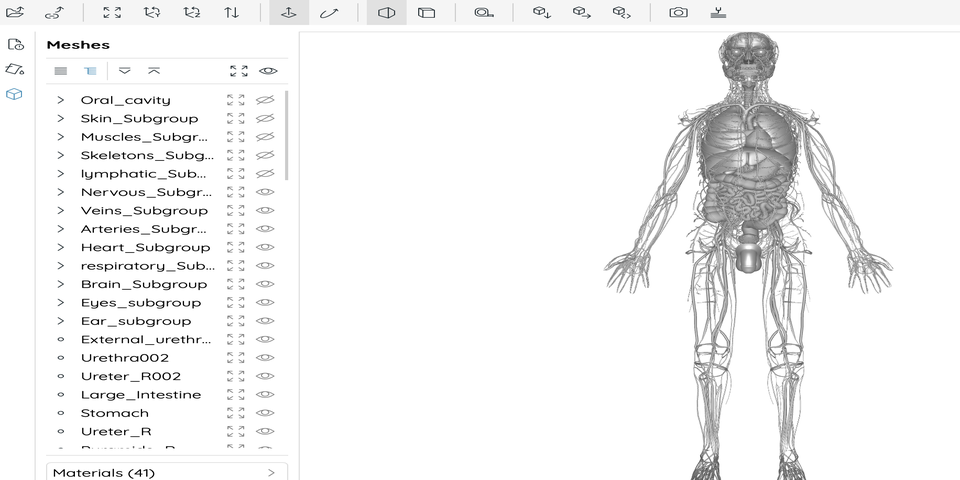The height and width of the screenshot is (480, 960).
Task: Toggle visibility of the Stomach mesh
Action: click(x=265, y=413)
